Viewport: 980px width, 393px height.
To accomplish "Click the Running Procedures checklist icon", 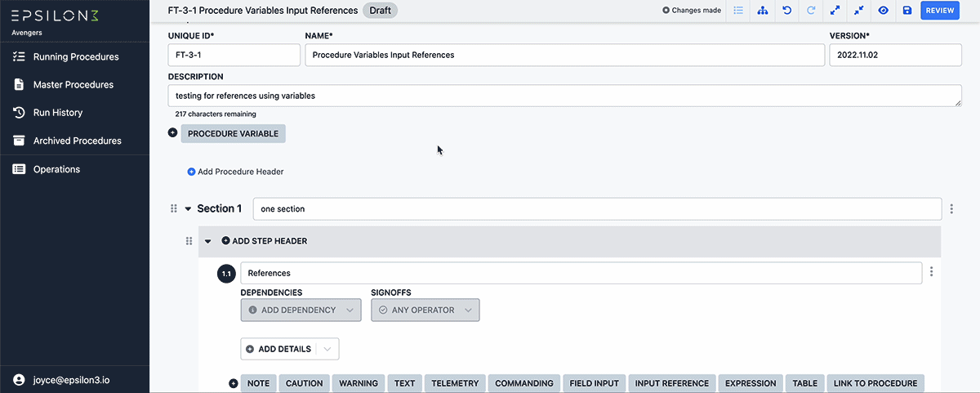I will [x=19, y=57].
